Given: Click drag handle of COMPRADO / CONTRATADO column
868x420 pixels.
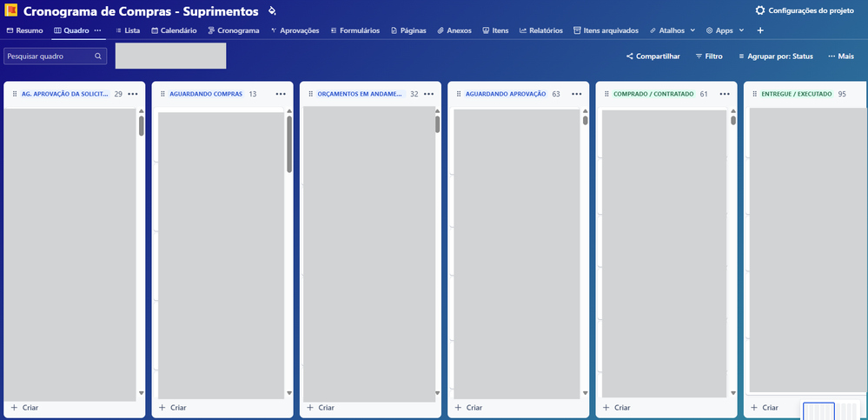Looking at the screenshot, I should [606, 94].
